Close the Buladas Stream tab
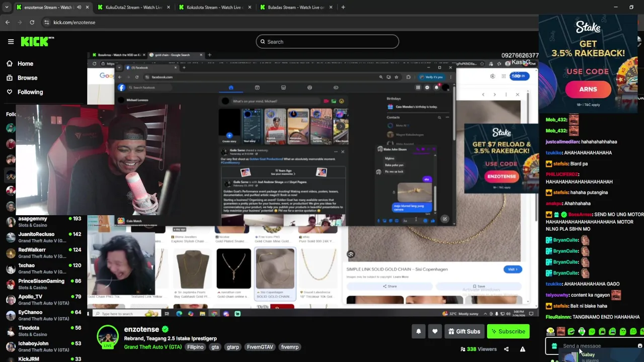This screenshot has width=644, height=362. click(x=331, y=8)
